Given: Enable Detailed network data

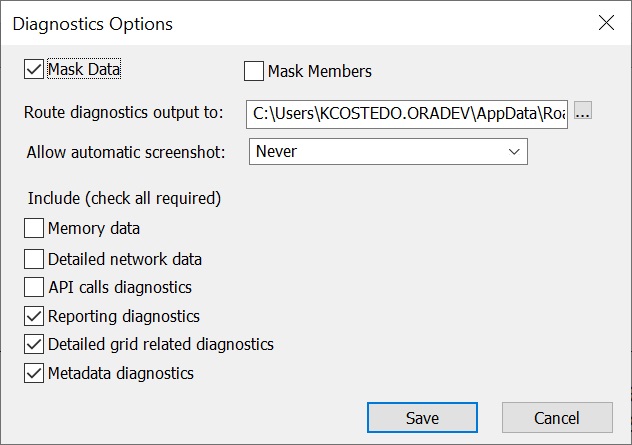Looking at the screenshot, I should (x=34, y=259).
